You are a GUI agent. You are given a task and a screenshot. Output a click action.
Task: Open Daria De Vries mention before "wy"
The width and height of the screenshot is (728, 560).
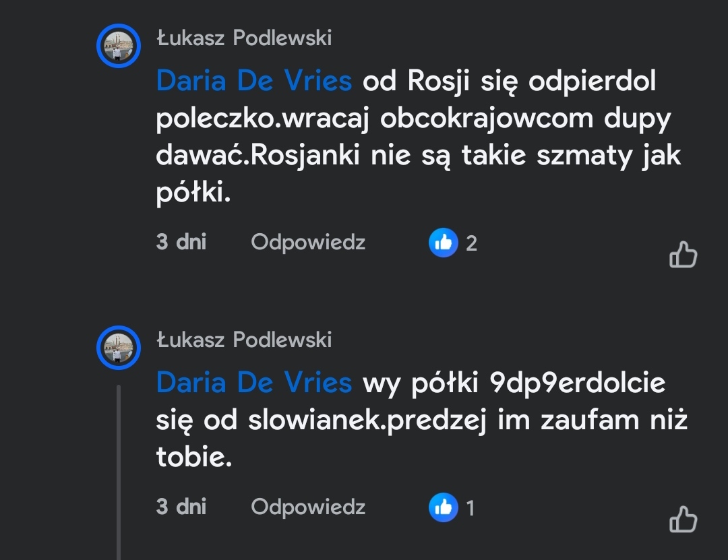coord(253,383)
